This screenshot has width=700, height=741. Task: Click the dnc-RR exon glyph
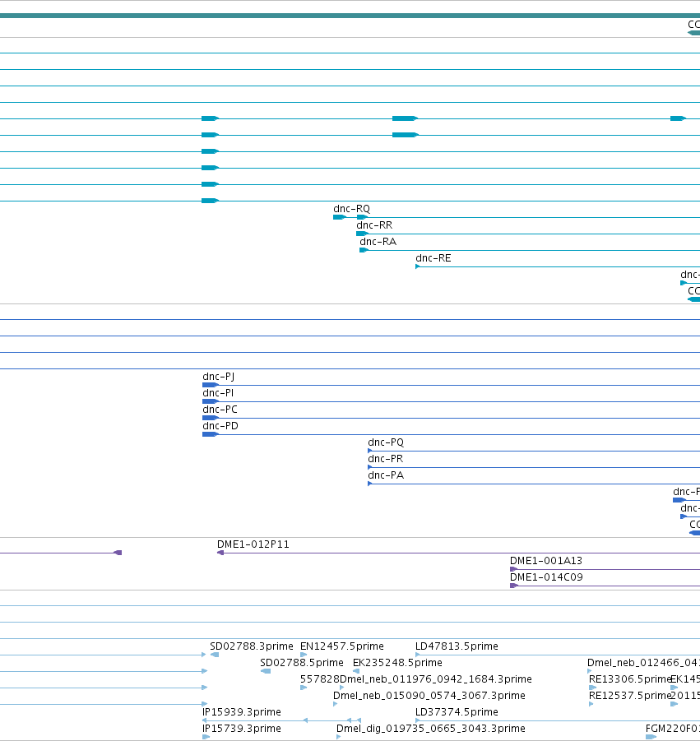coord(362,234)
